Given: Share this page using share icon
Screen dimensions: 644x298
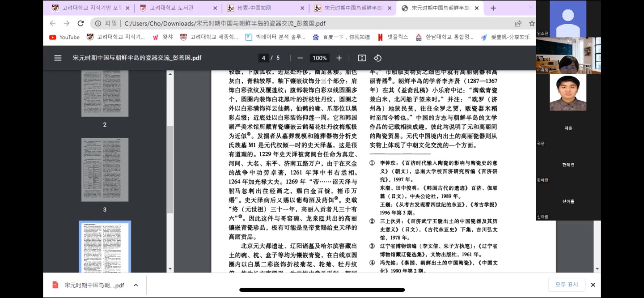Looking at the screenshot, I should [x=518, y=23].
